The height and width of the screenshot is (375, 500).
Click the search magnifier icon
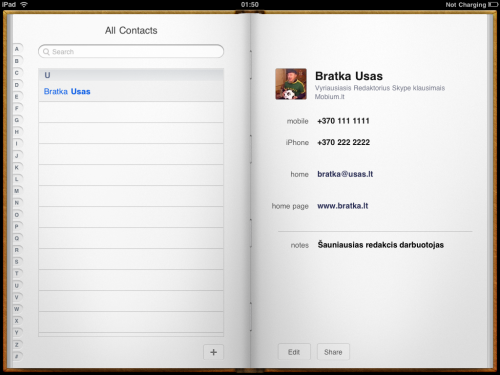coord(46,52)
